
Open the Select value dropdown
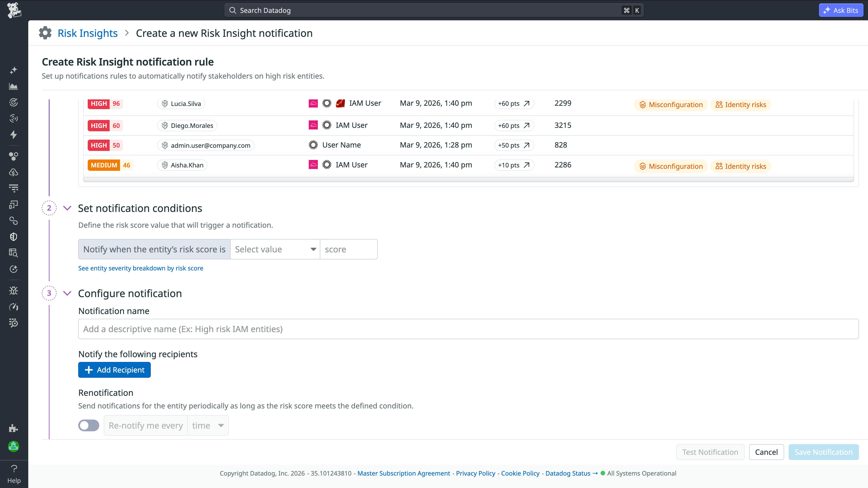tap(275, 249)
